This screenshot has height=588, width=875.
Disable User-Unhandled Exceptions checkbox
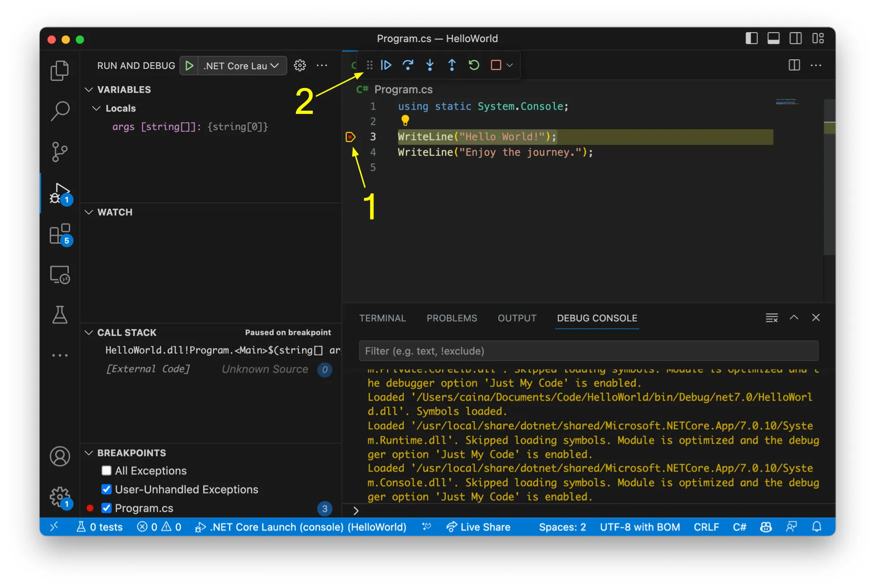[x=106, y=490]
